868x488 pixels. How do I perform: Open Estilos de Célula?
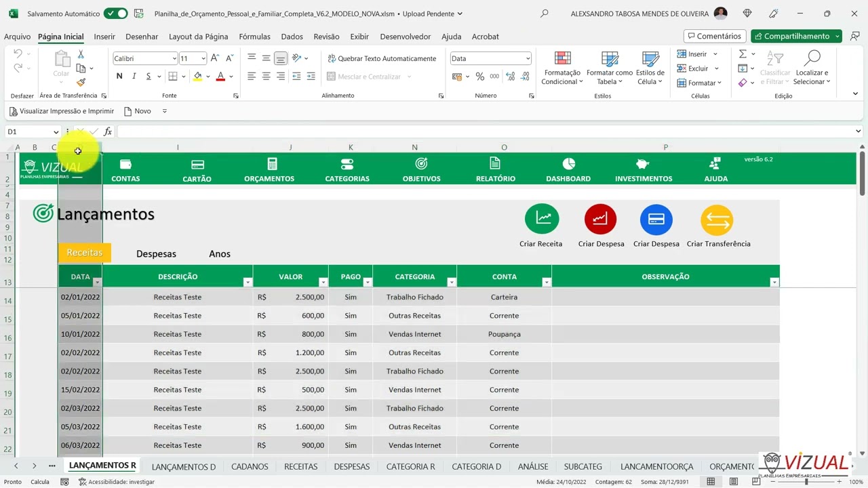[650, 68]
